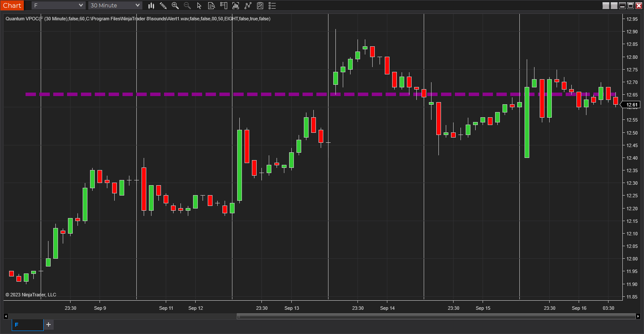Minimize the chart window

pyautogui.click(x=623, y=6)
